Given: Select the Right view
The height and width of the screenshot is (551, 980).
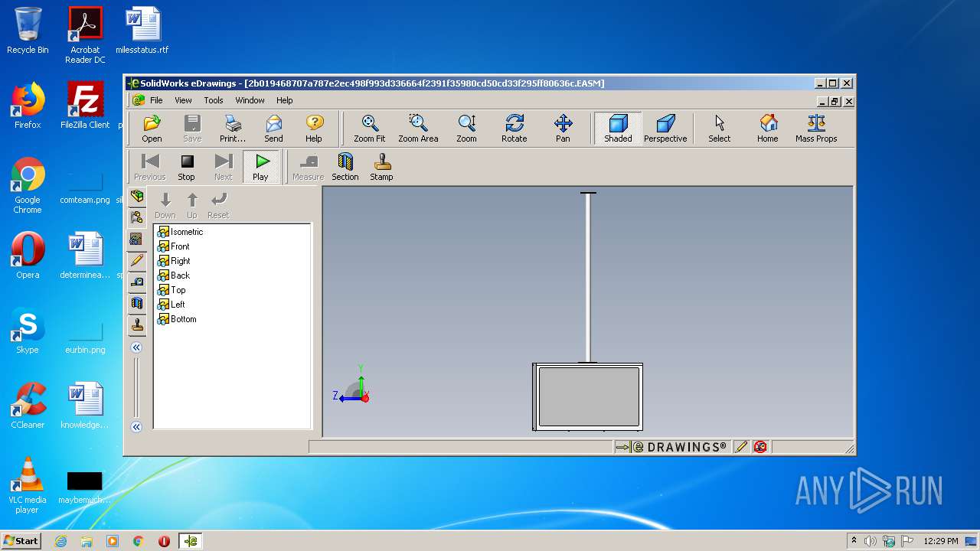Looking at the screenshot, I should click(x=174, y=261).
